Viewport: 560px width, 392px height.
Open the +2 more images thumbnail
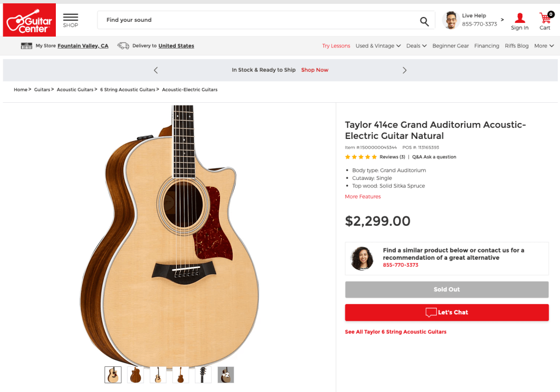click(x=226, y=375)
